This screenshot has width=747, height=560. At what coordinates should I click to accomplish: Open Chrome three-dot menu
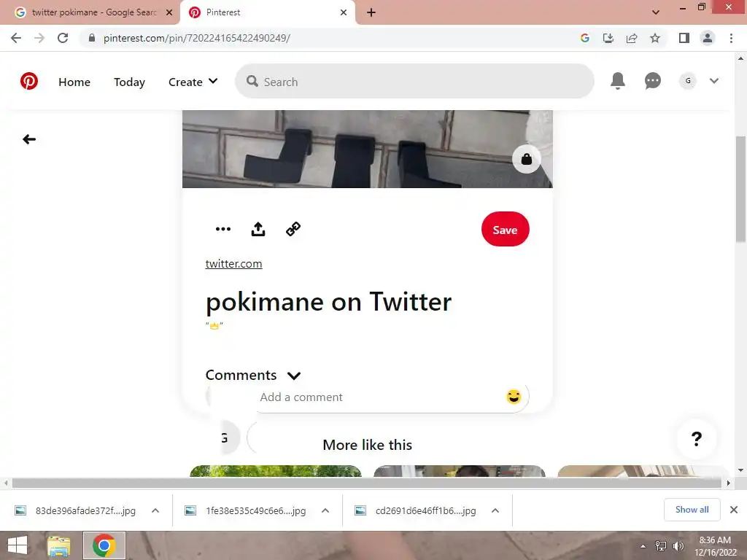pyautogui.click(x=731, y=38)
